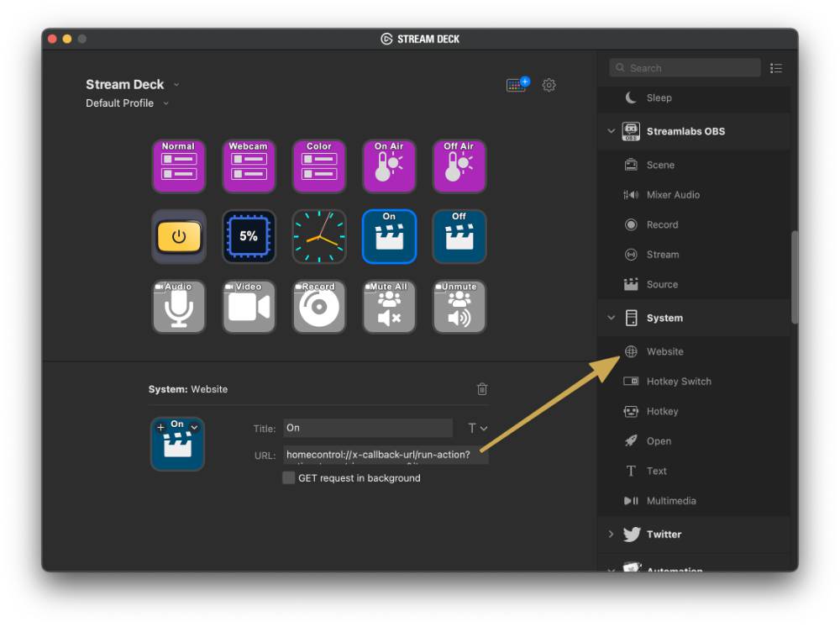Image resolution: width=840 pixels, height=627 pixels.
Task: Expand the Twitter category
Action: click(612, 535)
